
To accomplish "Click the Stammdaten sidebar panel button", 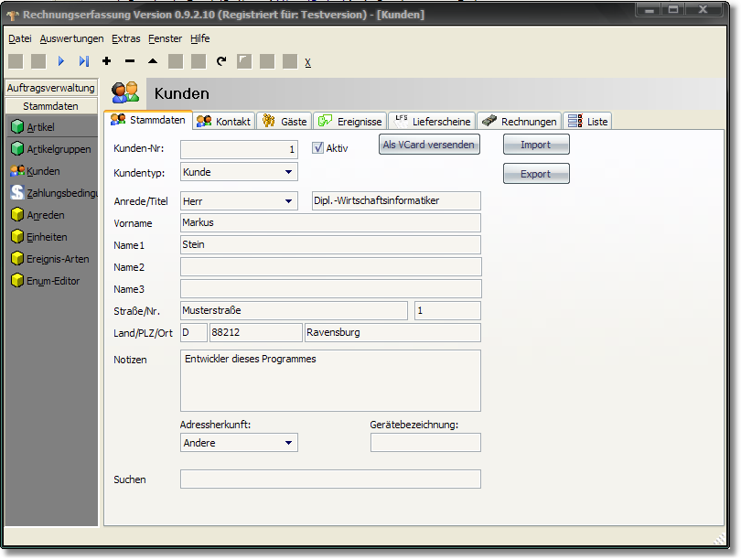I will (51, 106).
